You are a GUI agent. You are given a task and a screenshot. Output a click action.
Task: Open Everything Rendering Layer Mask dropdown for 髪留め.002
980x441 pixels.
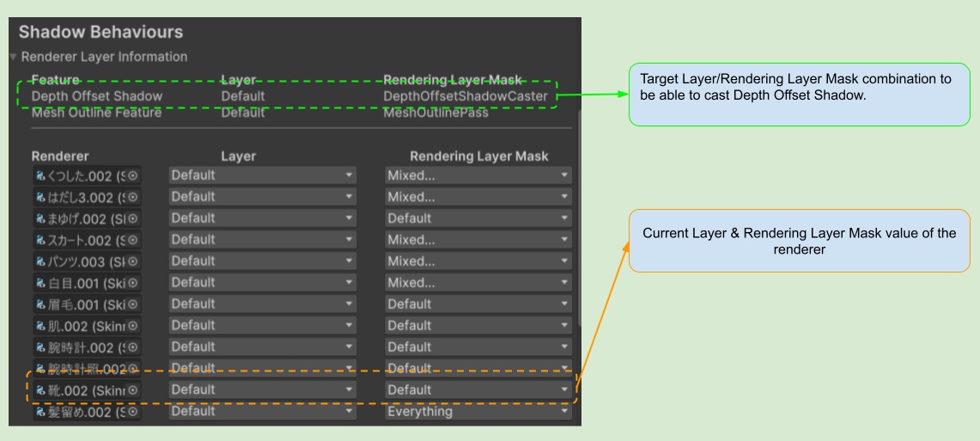(x=478, y=412)
